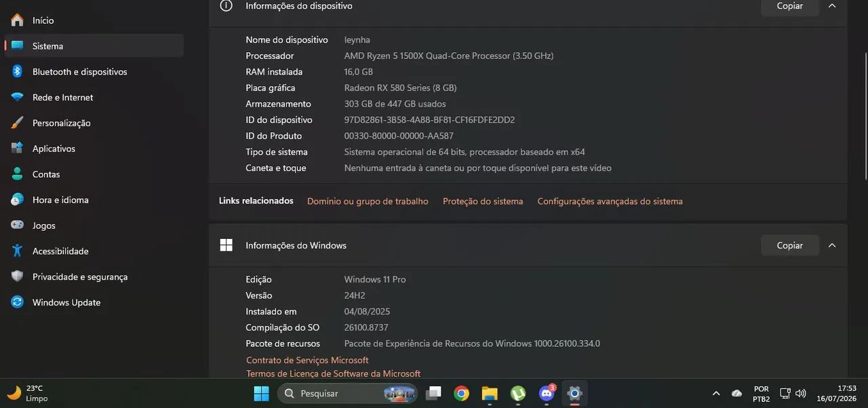Screen dimensions: 868x408
Task: Copy the Informações do Windows details
Action: 790,246
